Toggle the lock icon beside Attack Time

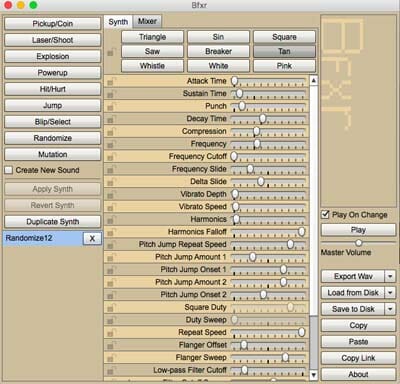111,81
